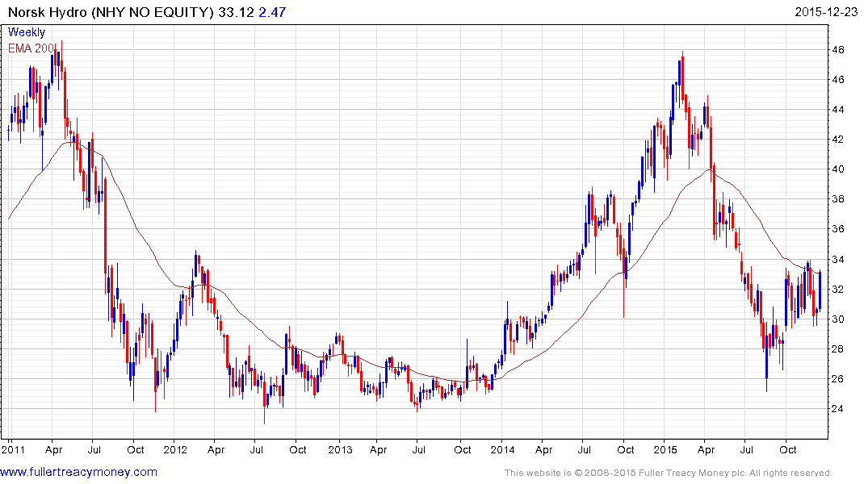Click the 'EMA 200' legend label
The width and height of the screenshot is (868, 484).
31,48
